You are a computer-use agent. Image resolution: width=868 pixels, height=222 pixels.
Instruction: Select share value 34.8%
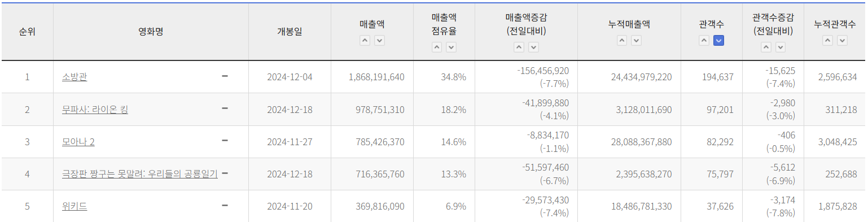pos(454,77)
